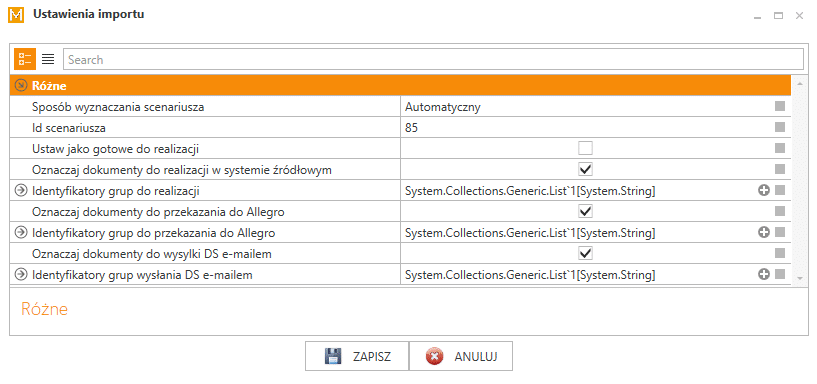Maximize the Ustawienia importu window

[x=778, y=16]
